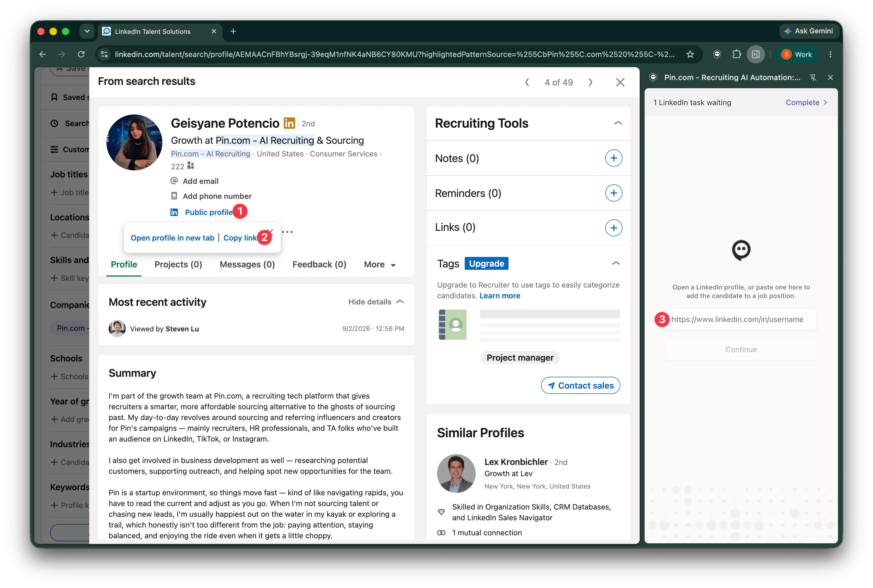Image resolution: width=873 pixels, height=588 pixels.
Task: Add a Skill keyword filter in sidebar
Action: pos(70,278)
